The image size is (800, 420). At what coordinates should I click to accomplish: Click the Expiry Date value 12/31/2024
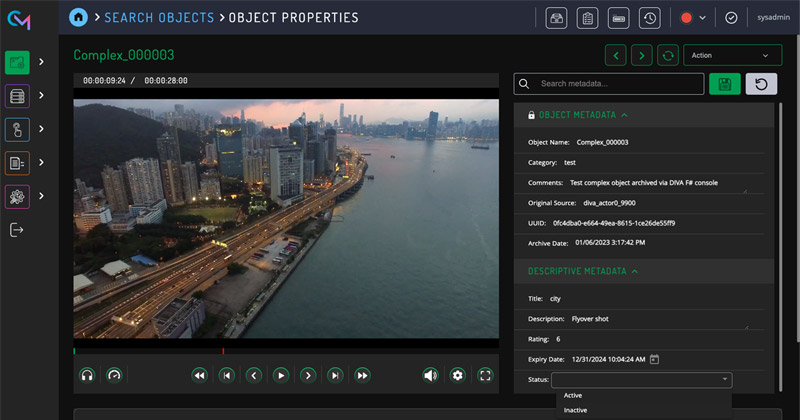(x=609, y=359)
